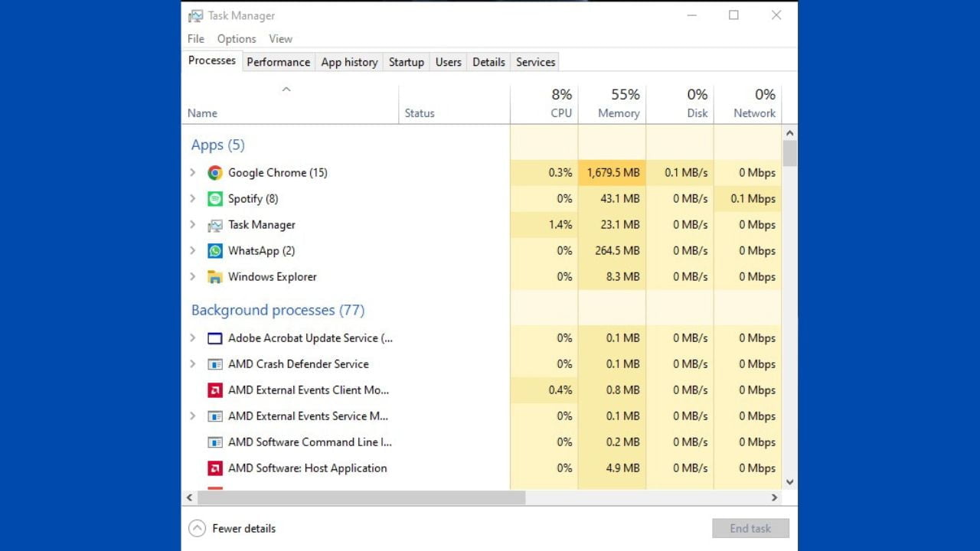Viewport: 980px width, 551px height.
Task: Sort by the Status column header
Action: pos(455,104)
